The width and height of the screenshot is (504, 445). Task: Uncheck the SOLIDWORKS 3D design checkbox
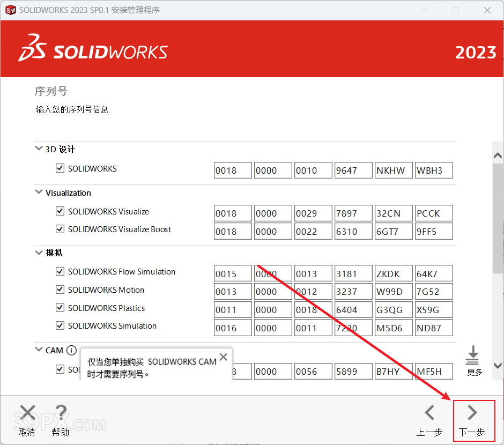(60, 168)
